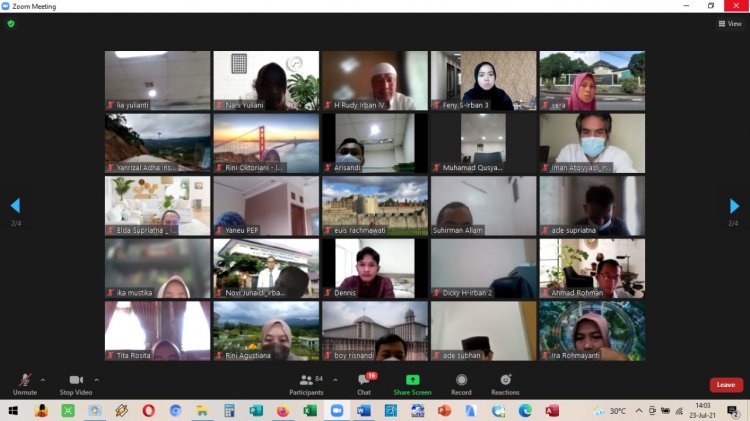Select Rini Agustiana's video tile
Image resolution: width=750 pixels, height=421 pixels.
click(x=266, y=331)
